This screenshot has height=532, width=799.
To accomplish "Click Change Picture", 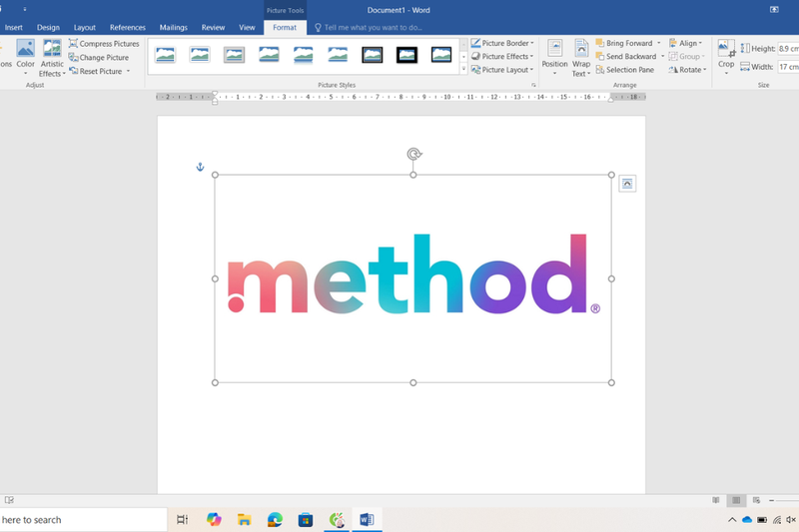I will 99,58.
